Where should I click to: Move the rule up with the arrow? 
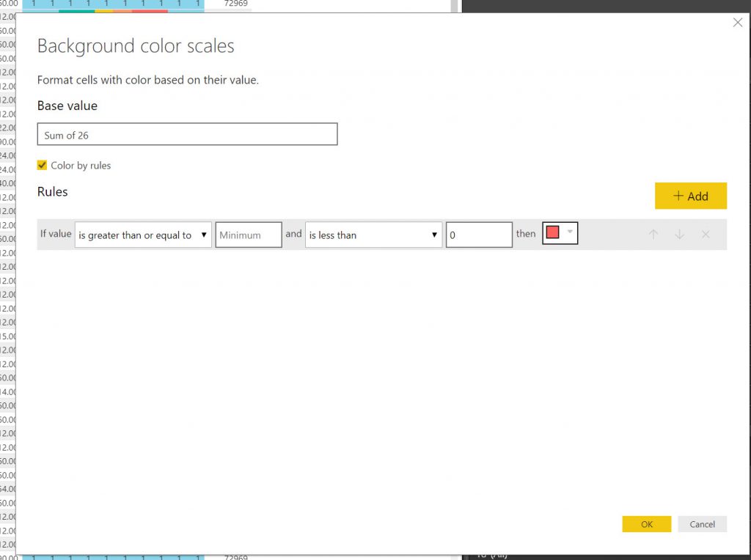coord(653,235)
